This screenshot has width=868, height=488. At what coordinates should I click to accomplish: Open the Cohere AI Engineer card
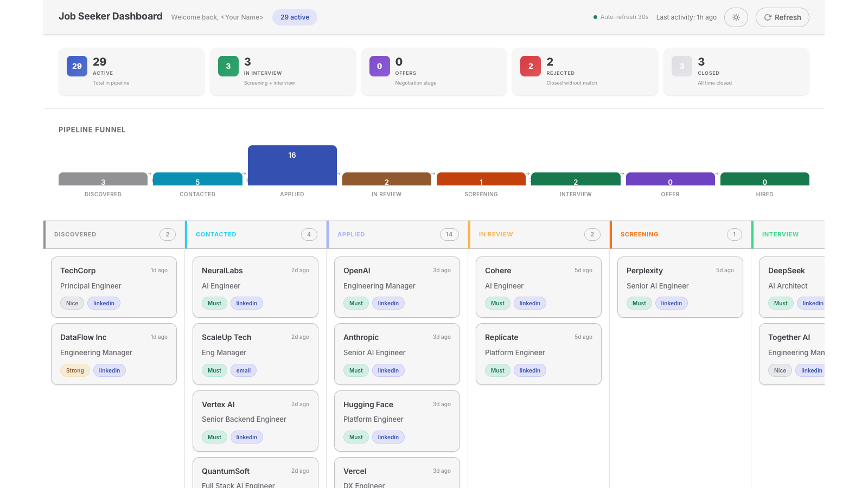[x=539, y=287]
